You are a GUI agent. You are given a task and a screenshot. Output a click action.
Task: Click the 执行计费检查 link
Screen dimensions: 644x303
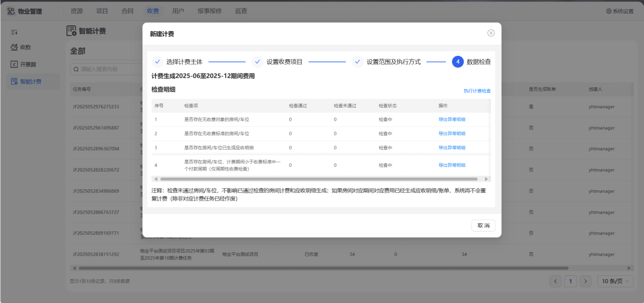pyautogui.click(x=477, y=91)
